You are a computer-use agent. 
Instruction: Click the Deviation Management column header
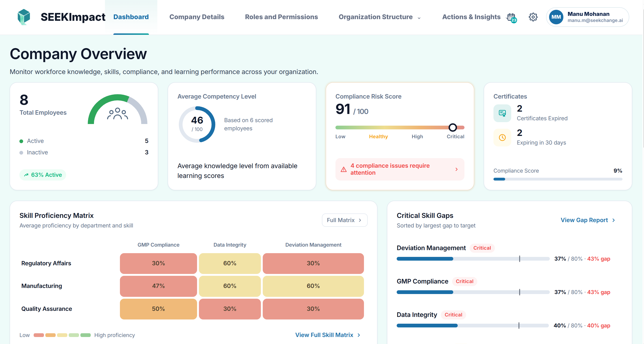[313, 245]
